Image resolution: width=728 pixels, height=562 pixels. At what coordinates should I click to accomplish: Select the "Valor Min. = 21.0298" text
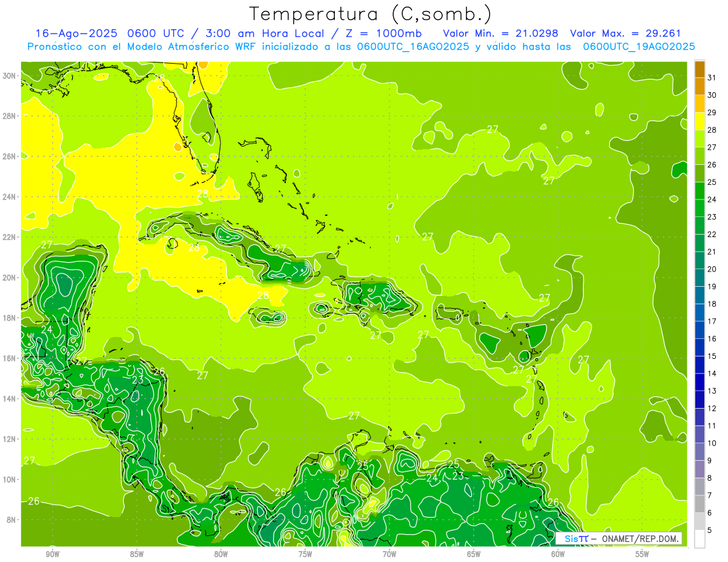(x=500, y=33)
